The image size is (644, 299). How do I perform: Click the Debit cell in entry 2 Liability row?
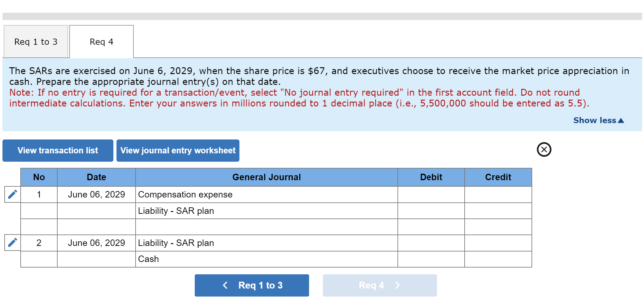pyautogui.click(x=431, y=243)
